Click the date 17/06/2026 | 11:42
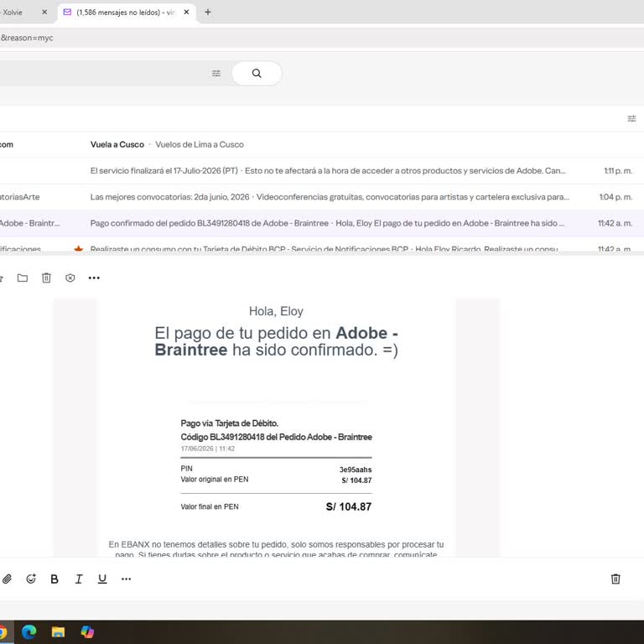Viewport: 644px width, 644px height. [x=207, y=449]
